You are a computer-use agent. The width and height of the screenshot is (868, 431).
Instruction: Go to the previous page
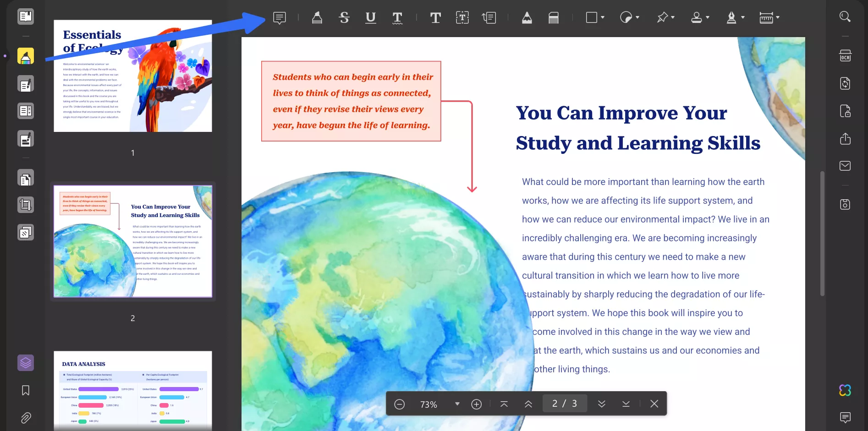528,404
